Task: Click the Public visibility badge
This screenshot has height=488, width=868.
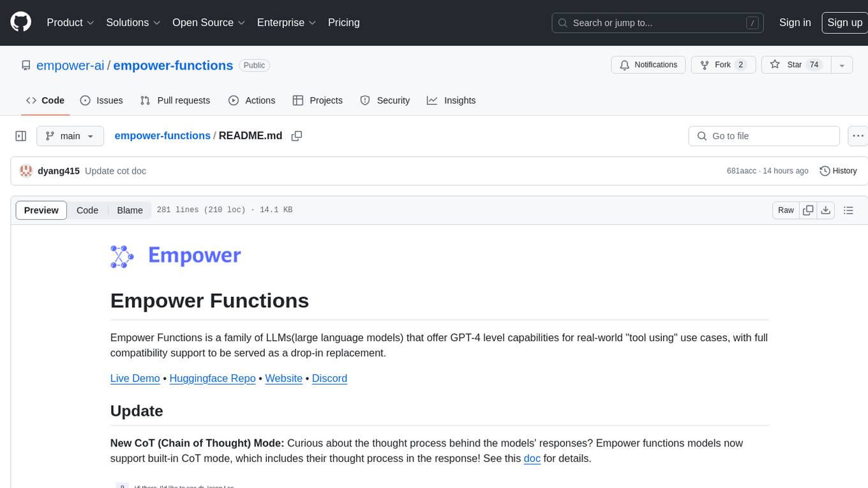Action: pos(254,65)
